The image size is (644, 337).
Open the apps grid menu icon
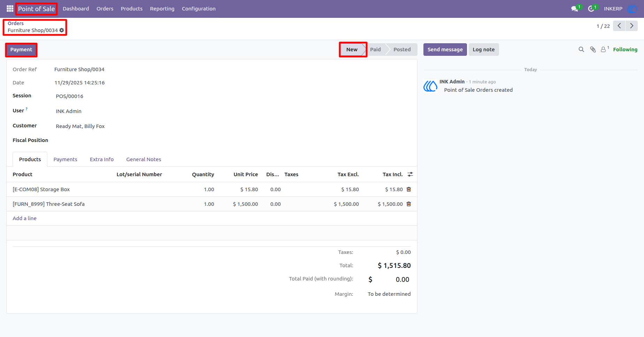pos(10,9)
